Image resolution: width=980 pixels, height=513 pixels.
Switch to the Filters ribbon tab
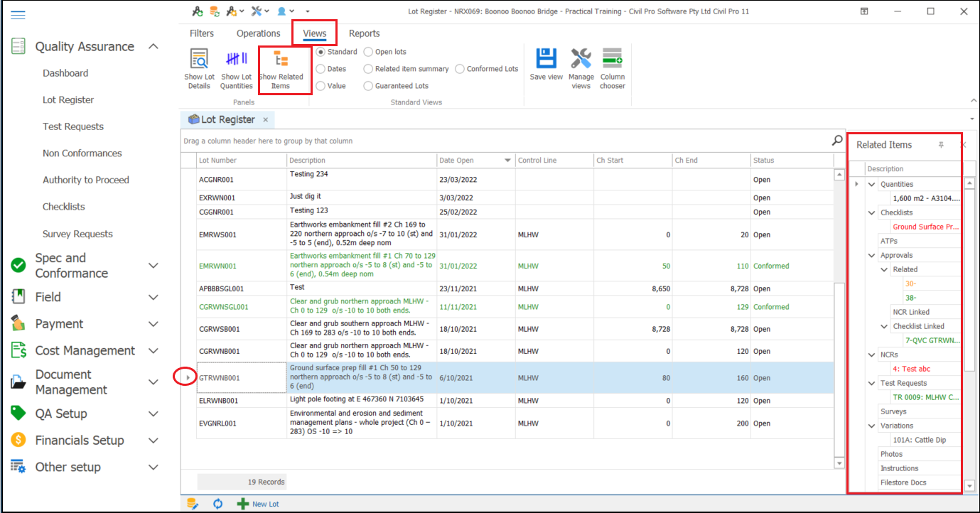(x=202, y=33)
